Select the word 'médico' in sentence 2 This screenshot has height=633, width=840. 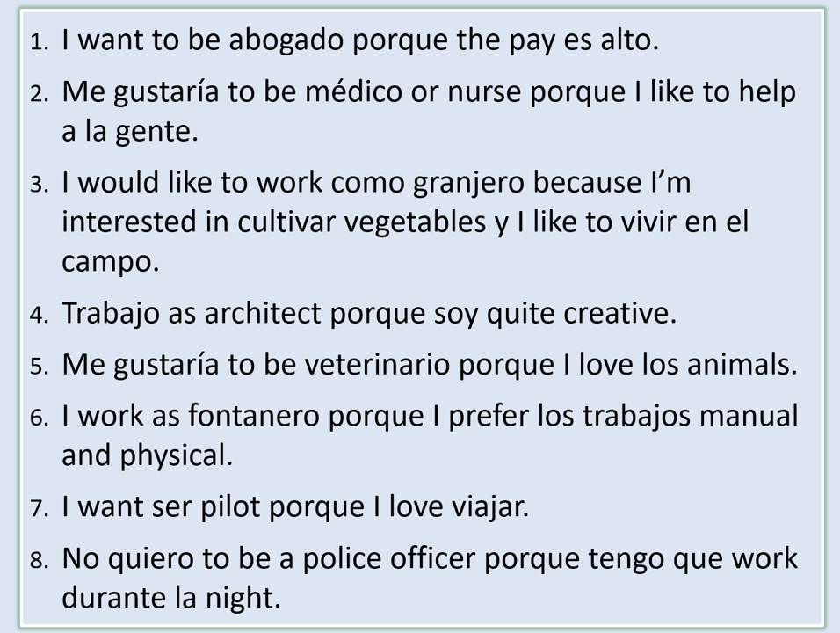pos(353,91)
